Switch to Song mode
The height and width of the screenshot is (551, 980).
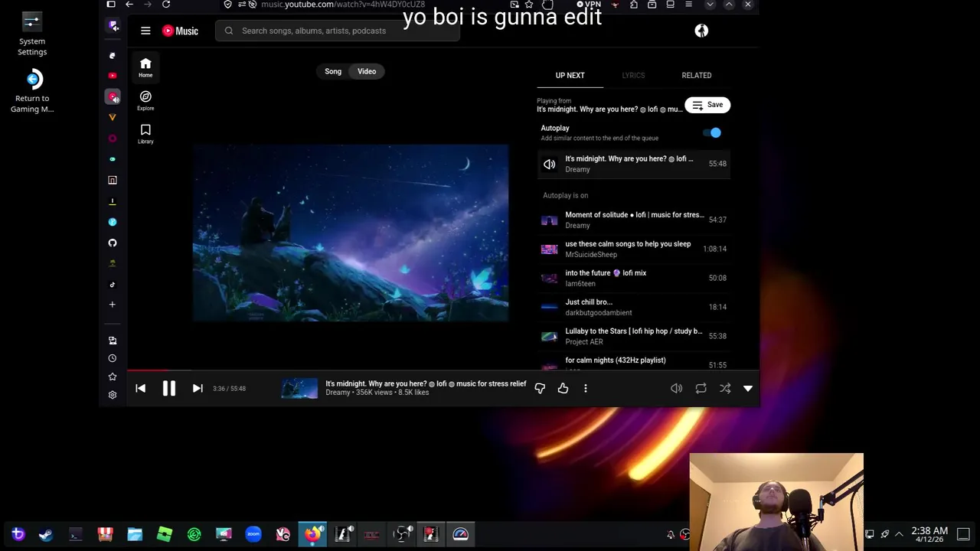(333, 71)
